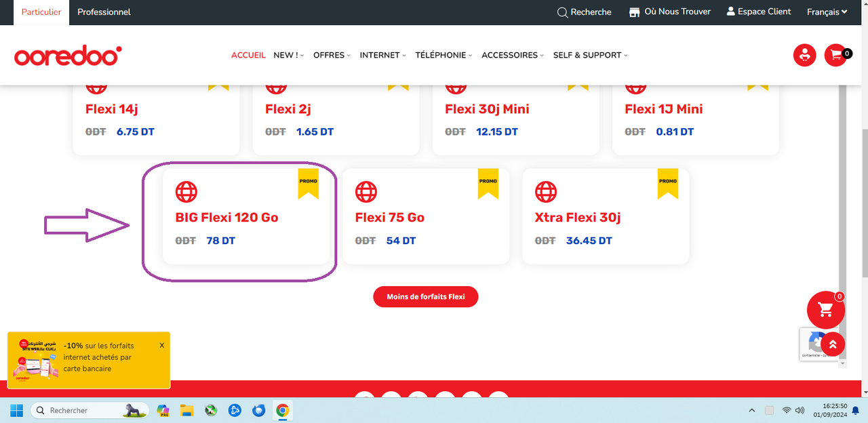Screen dimensions: 868x423
Task: Open the Flexi 1J Mini offer
Action: (x=664, y=109)
